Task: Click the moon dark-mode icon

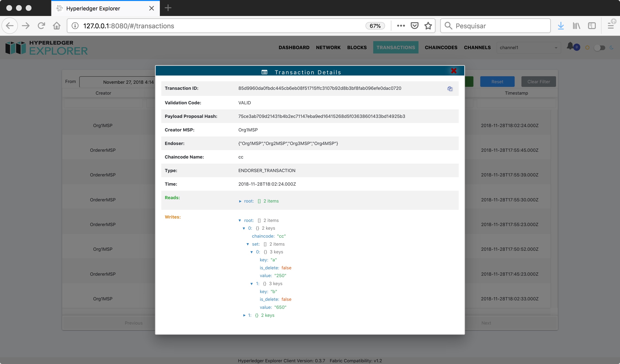Action: coord(611,47)
